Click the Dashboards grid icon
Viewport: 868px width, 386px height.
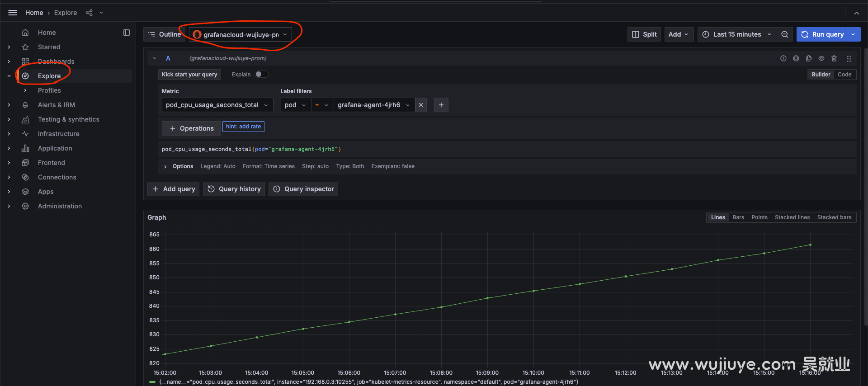pyautogui.click(x=25, y=61)
